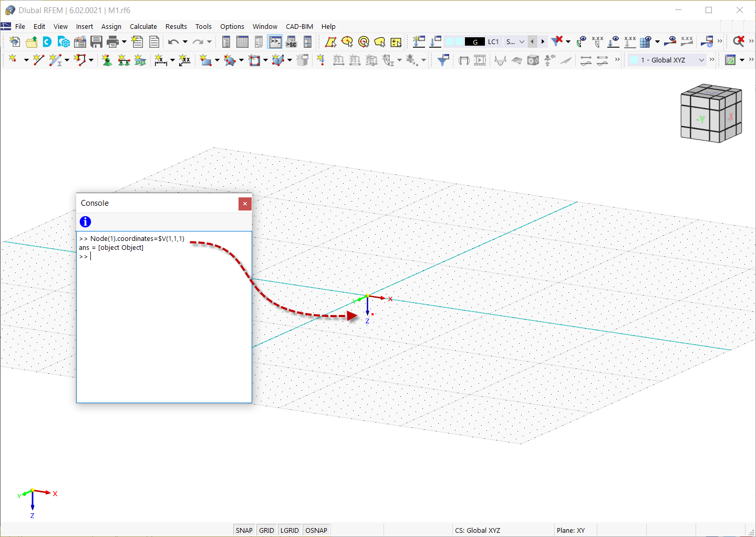Image resolution: width=756 pixels, height=537 pixels.
Task: Open the Tables grid icon
Action: tap(242, 42)
